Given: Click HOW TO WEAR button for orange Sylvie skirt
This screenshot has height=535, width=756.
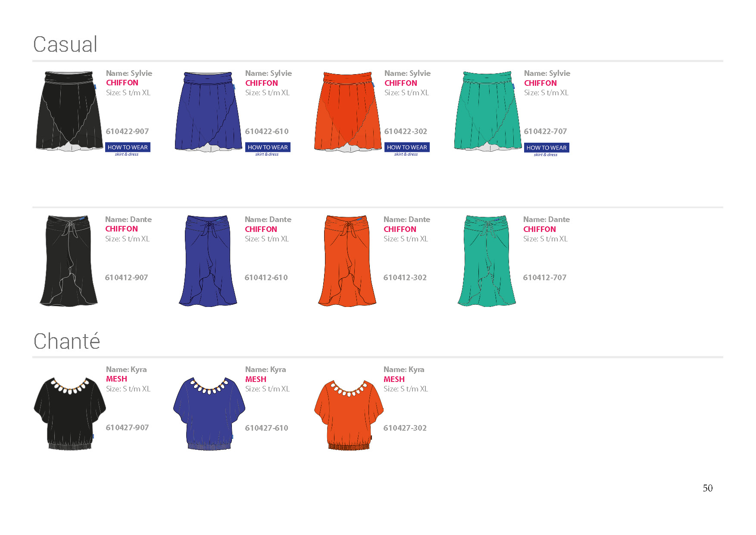Looking at the screenshot, I should pyautogui.click(x=407, y=147).
